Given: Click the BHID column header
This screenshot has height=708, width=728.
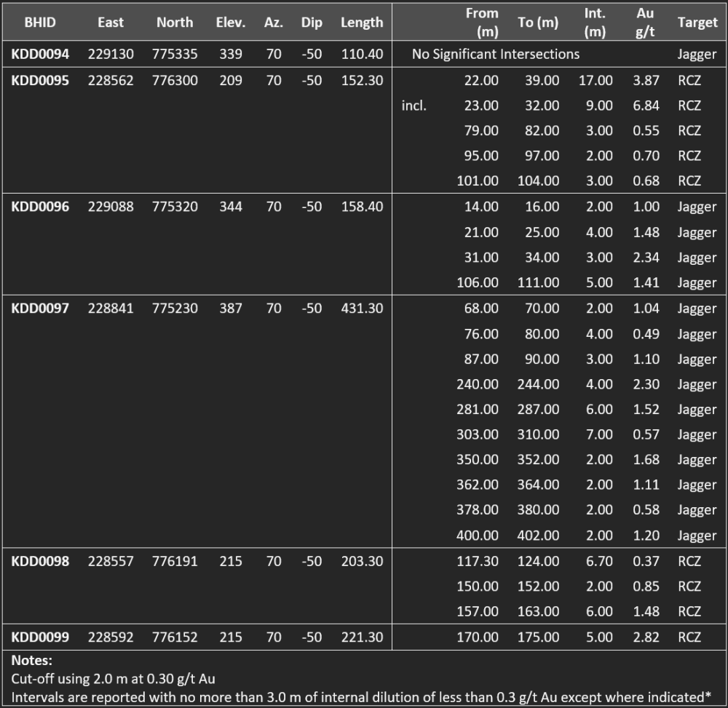Looking at the screenshot, I should pyautogui.click(x=40, y=23).
